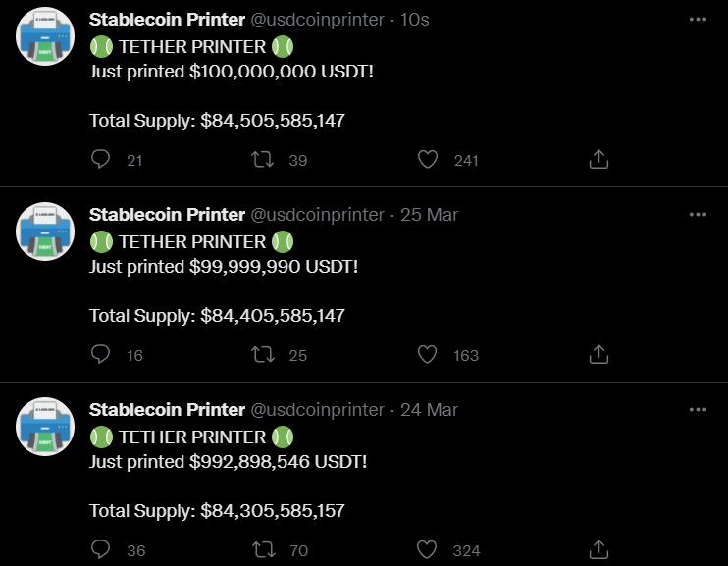
Task: Open more options on the 24 Mar tweet
Action: coord(698,410)
